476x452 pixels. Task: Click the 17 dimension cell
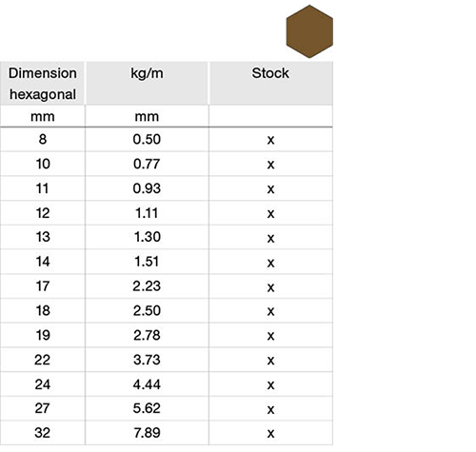coord(43,286)
